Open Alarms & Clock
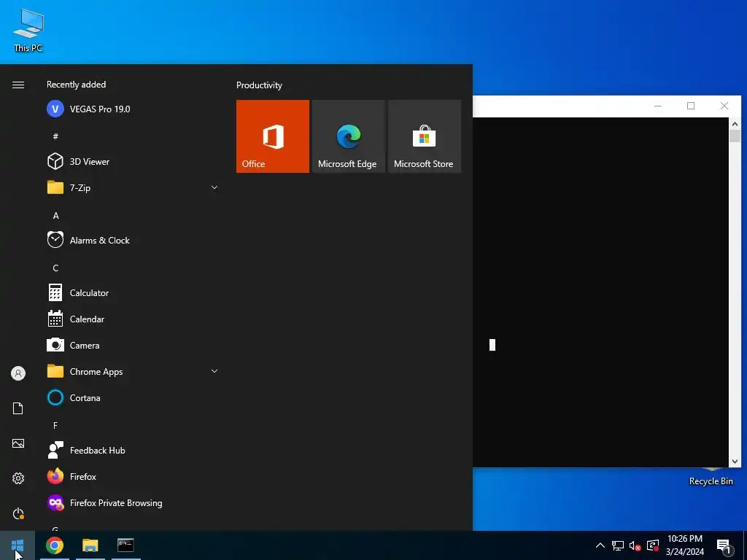This screenshot has height=560, width=747. click(x=132, y=241)
